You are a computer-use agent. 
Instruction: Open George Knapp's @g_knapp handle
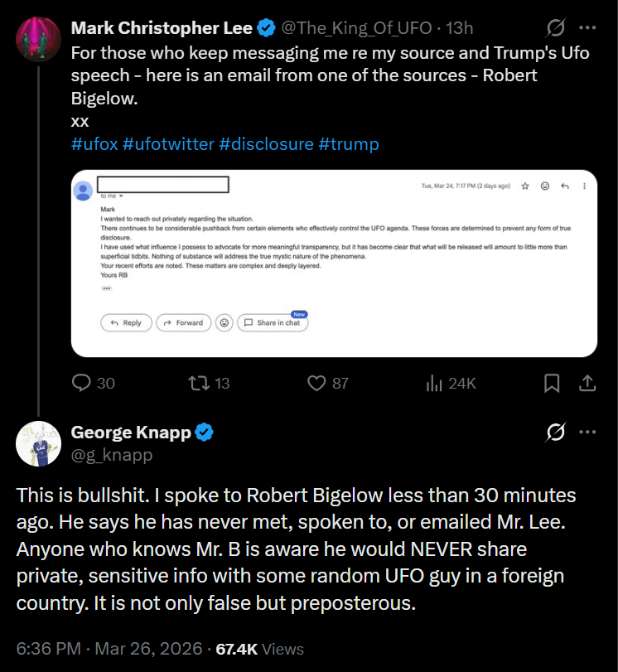click(x=112, y=454)
